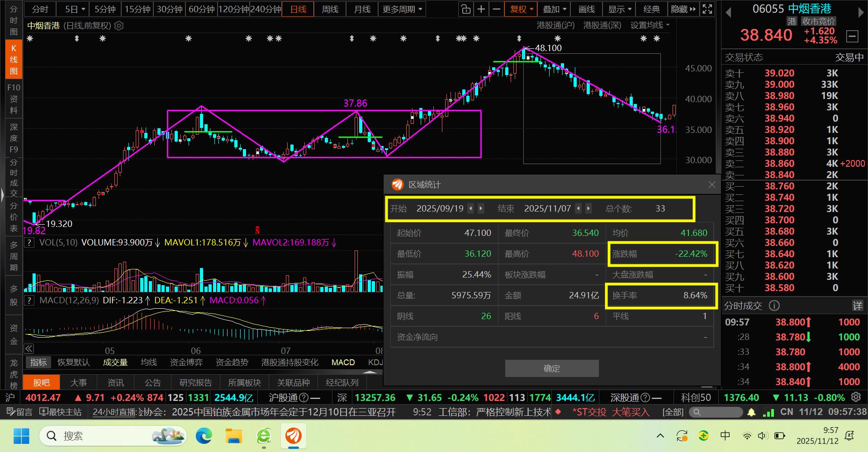Step end date backward in 区域统计
Screen dimensions: 868x452
579,208
